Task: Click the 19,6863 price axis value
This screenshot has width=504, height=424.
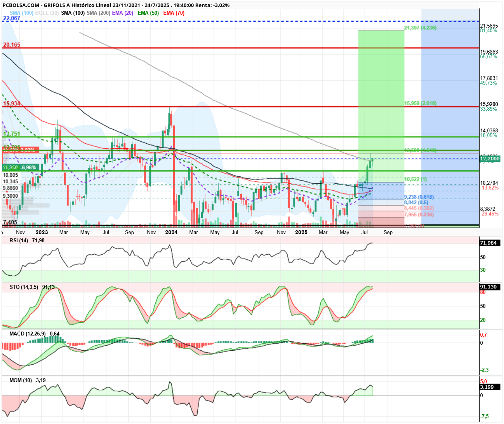Action: coord(489,52)
